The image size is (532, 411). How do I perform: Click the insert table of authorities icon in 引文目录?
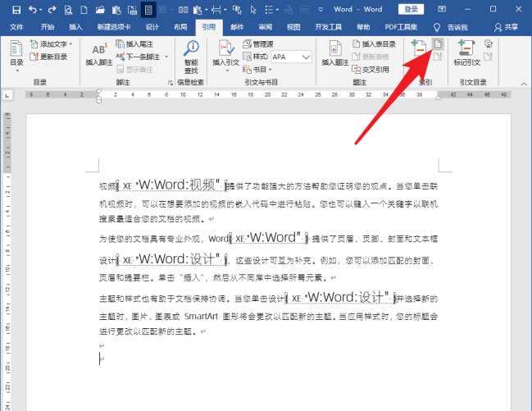[x=489, y=43]
